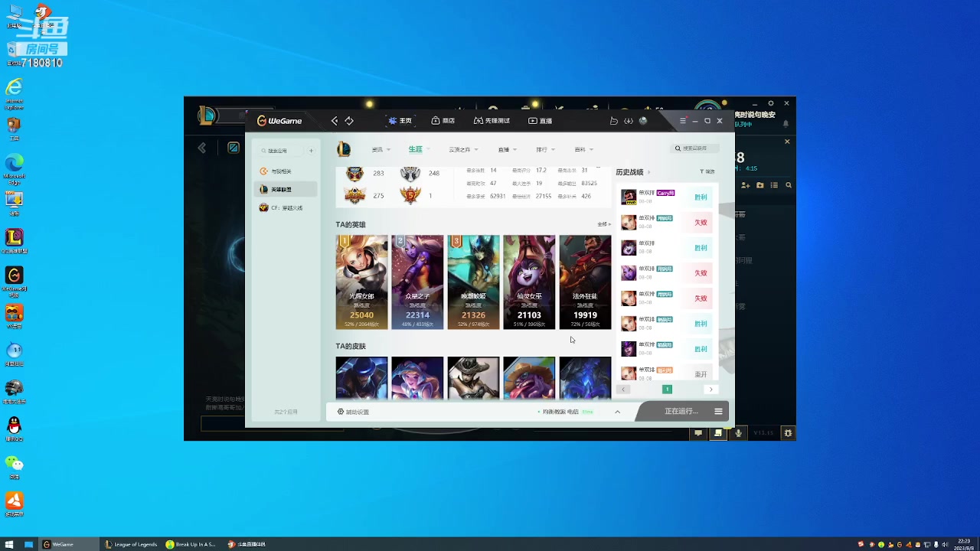Open the 全部 link for TA的英雄
The height and width of the screenshot is (551, 980).
[x=604, y=224]
